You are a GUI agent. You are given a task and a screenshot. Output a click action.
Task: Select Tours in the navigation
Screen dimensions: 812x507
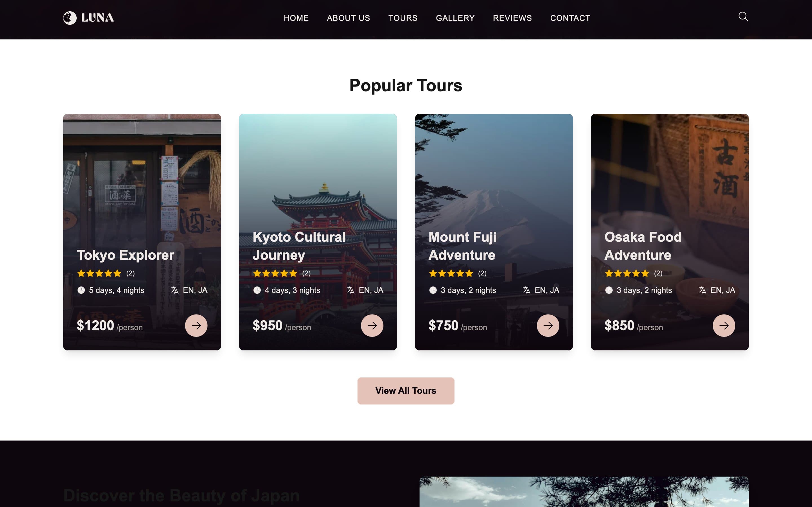[x=403, y=18]
